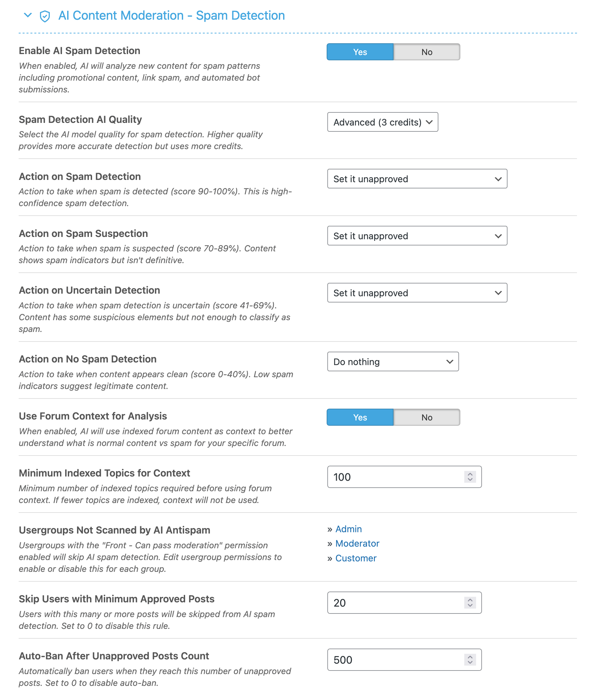595x700 pixels.
Task: Click the stepper down arrow for Auto-Ban count
Action: 470,663
